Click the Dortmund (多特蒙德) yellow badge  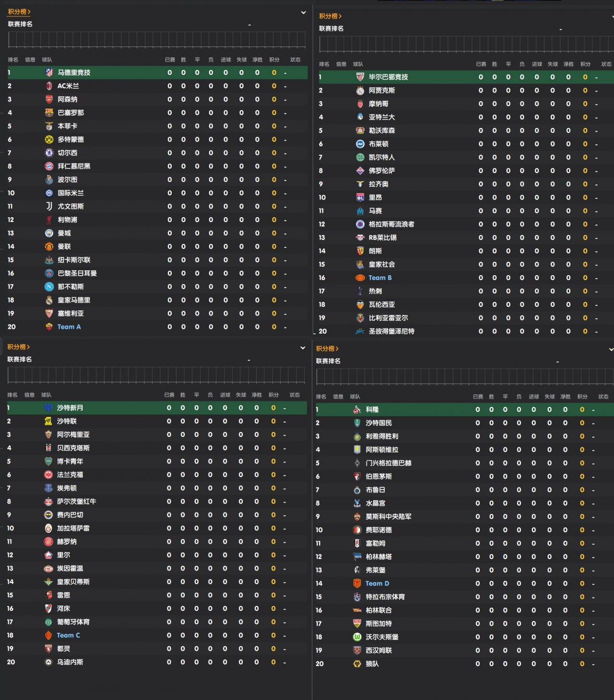(49, 140)
